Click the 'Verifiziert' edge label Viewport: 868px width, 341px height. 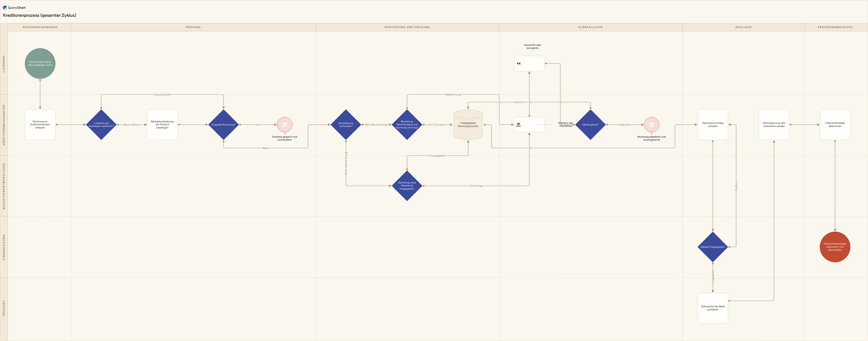[162, 95]
